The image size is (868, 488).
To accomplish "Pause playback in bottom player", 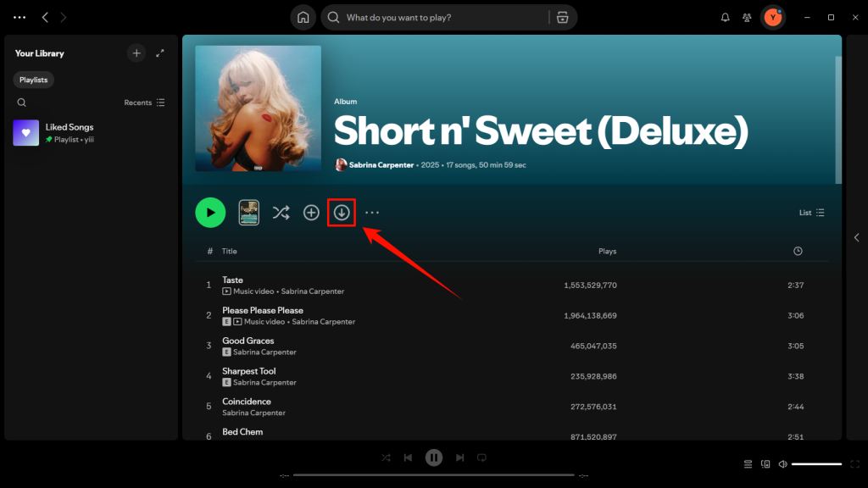I will tap(434, 457).
